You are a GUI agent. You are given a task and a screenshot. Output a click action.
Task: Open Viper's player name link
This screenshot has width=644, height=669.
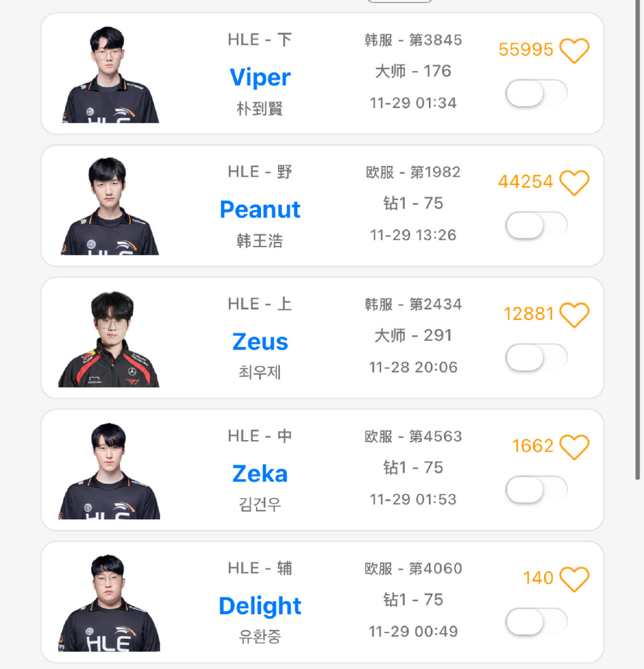click(x=260, y=77)
